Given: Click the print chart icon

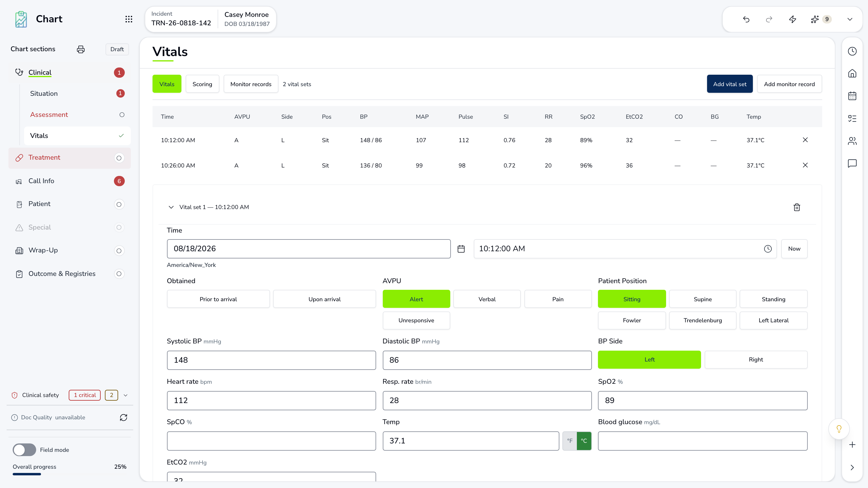Looking at the screenshot, I should [80, 49].
